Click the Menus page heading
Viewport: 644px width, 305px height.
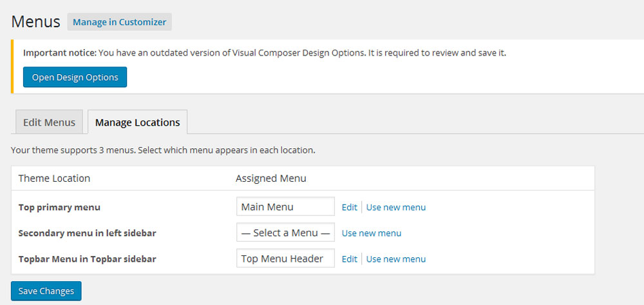point(36,22)
